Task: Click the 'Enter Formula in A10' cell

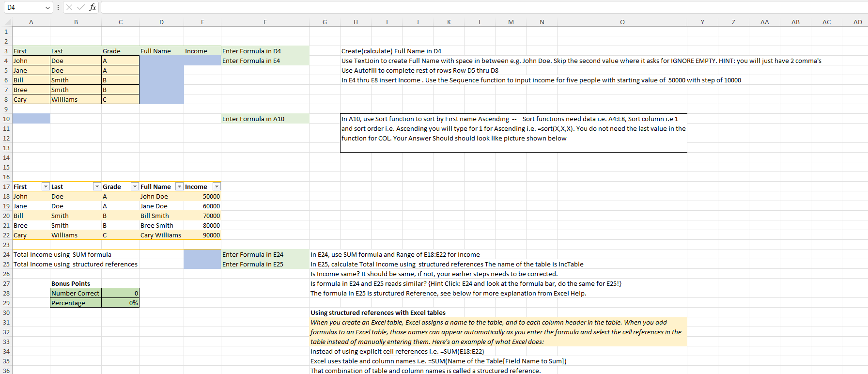Action: point(265,119)
